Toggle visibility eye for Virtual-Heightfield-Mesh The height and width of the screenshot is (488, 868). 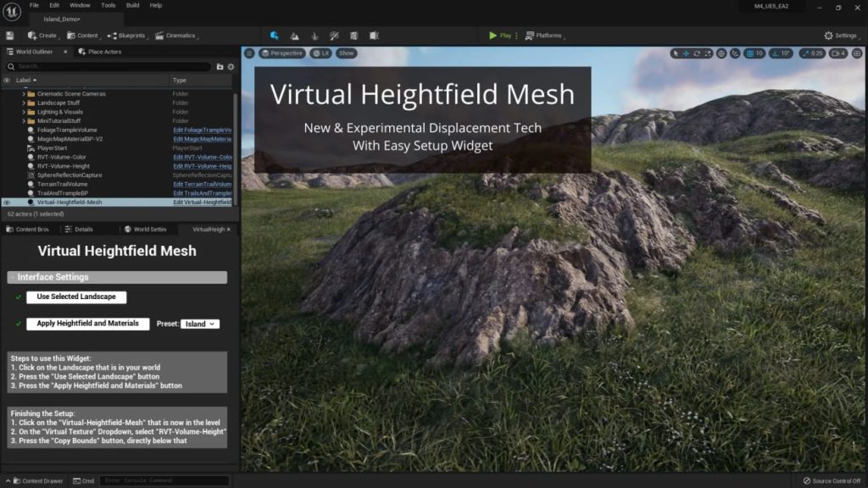click(x=7, y=202)
